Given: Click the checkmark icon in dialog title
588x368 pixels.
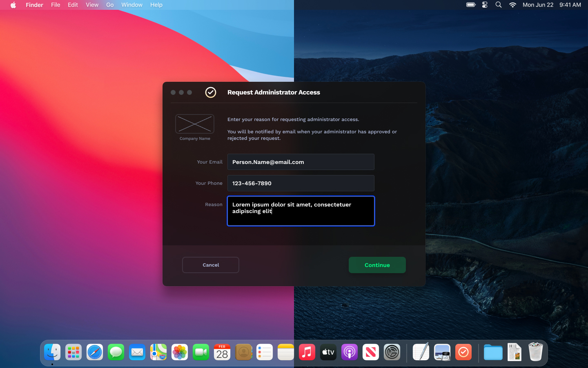Looking at the screenshot, I should pyautogui.click(x=210, y=92).
